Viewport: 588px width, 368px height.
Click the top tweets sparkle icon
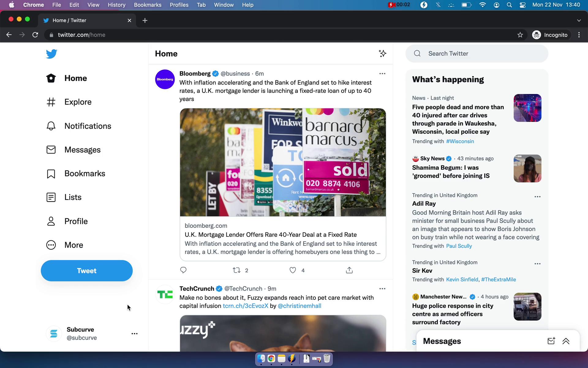(382, 53)
